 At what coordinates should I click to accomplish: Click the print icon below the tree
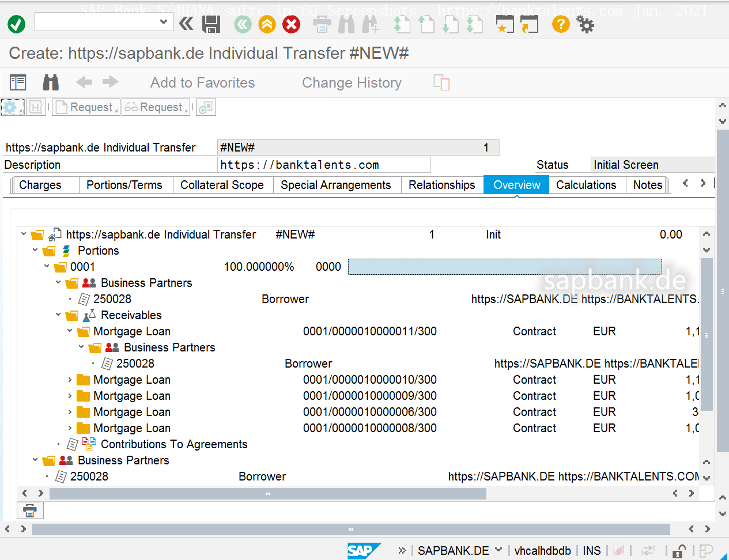pyautogui.click(x=30, y=510)
